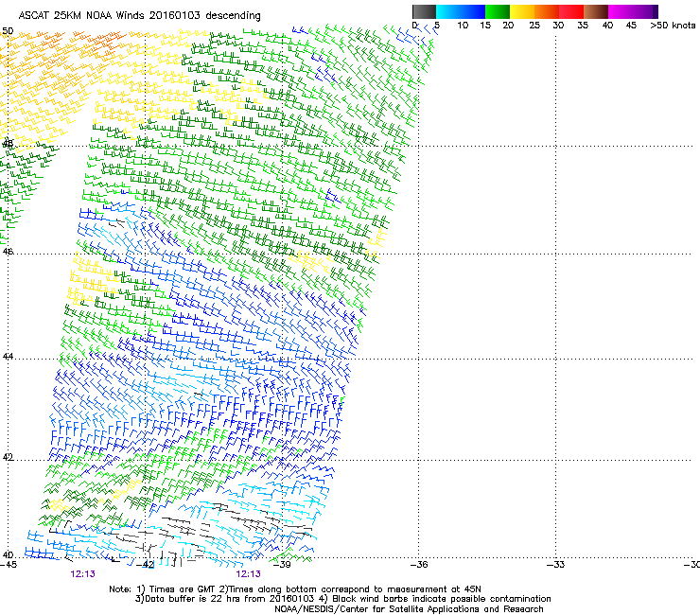Screen dimensions: 700x615
Task: Click the latitude label '44'
Action: point(8,357)
